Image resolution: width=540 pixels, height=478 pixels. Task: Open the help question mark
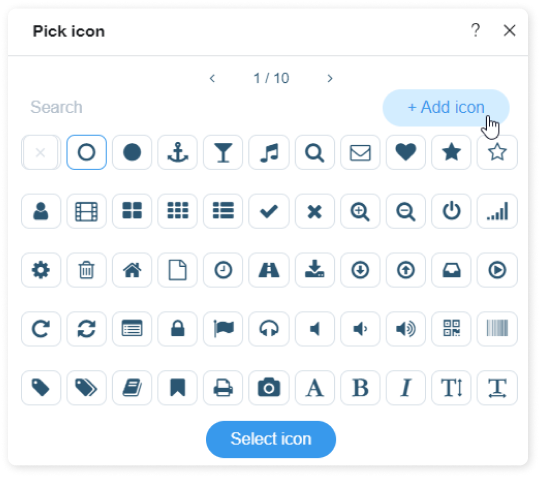click(x=476, y=30)
